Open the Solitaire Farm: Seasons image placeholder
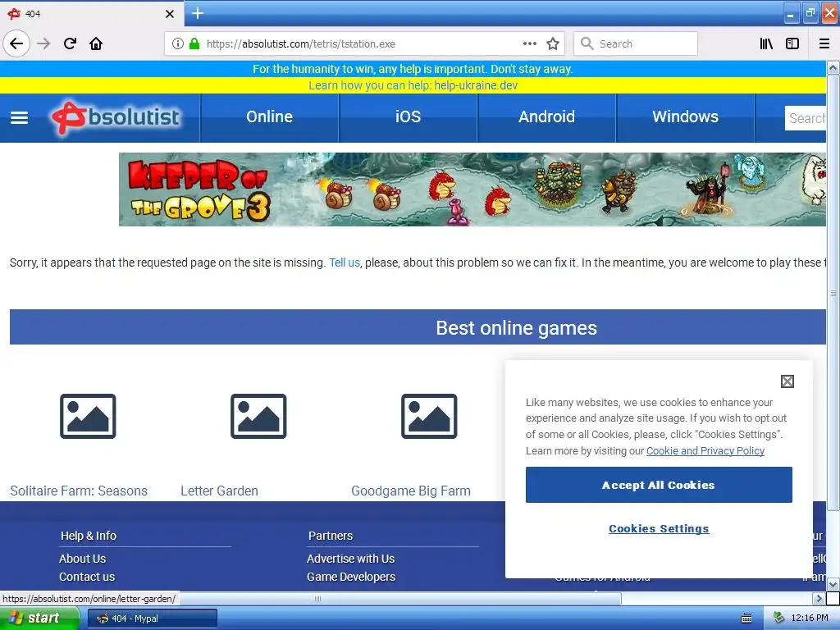The width and height of the screenshot is (840, 630). pos(88,416)
